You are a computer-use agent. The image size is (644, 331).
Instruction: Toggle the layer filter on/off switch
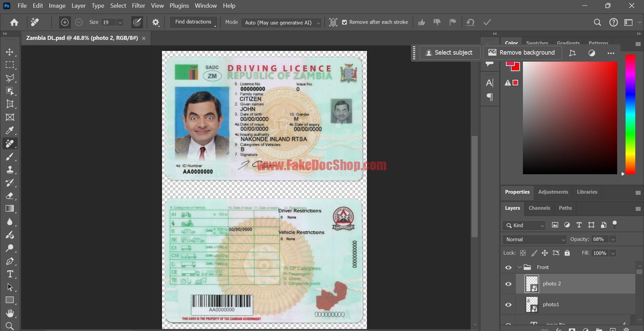coord(615,225)
